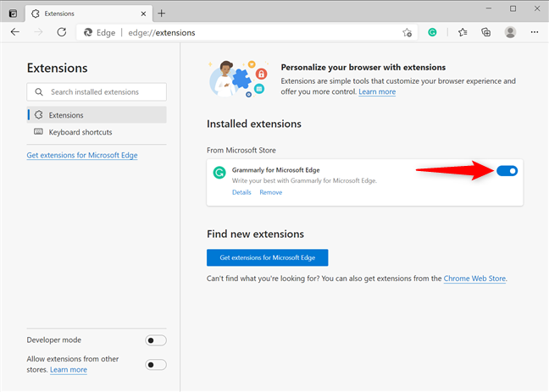Open sidebar link Get extensions for Microsoft Edge

coord(82,155)
